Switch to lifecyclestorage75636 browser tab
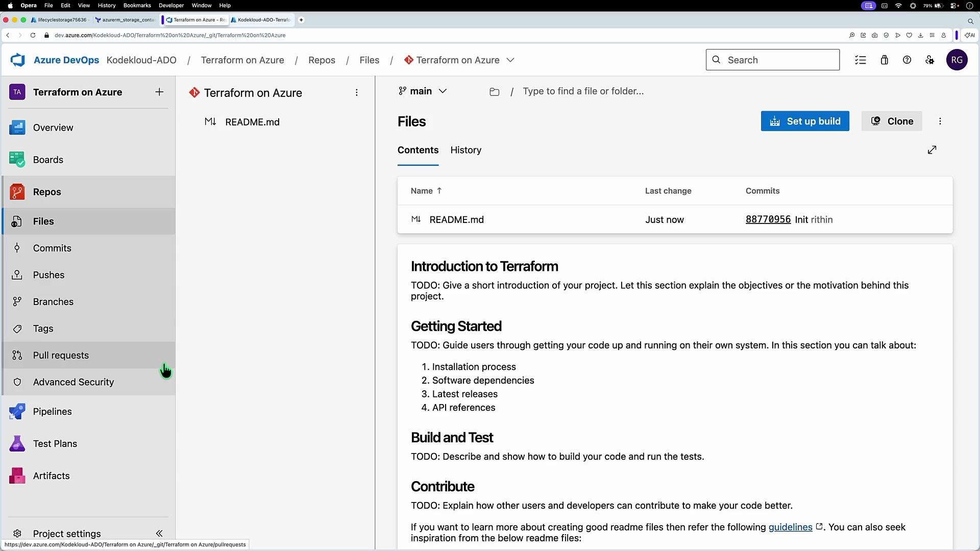Image resolution: width=980 pixels, height=551 pixels. pos(60,20)
